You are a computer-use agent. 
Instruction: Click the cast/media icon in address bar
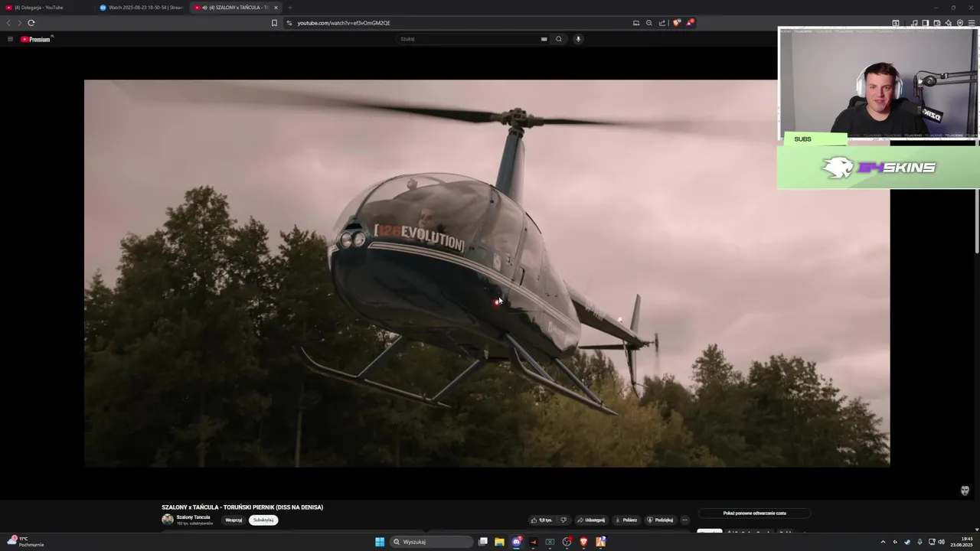tap(636, 23)
